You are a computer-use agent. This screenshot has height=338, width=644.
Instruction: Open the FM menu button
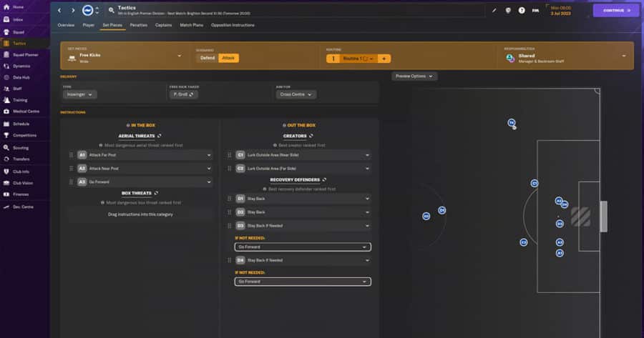535,11
